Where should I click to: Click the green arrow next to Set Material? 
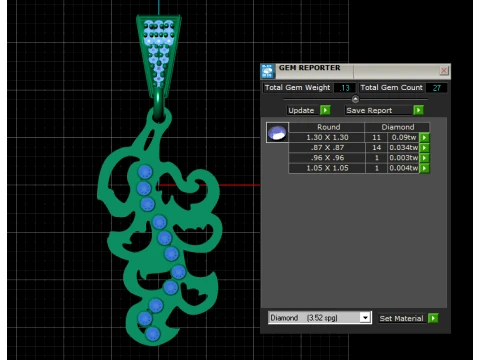pyautogui.click(x=433, y=318)
